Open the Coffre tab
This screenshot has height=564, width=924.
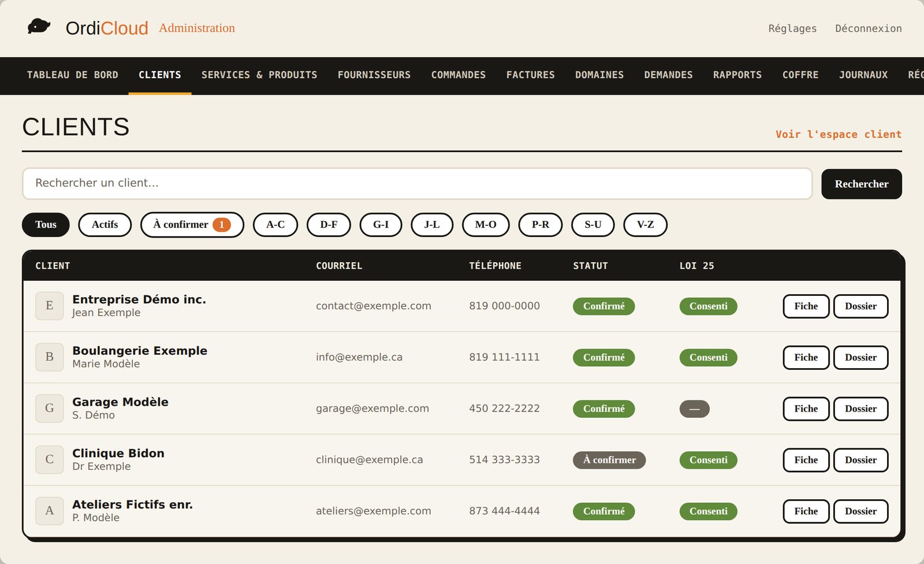click(800, 75)
